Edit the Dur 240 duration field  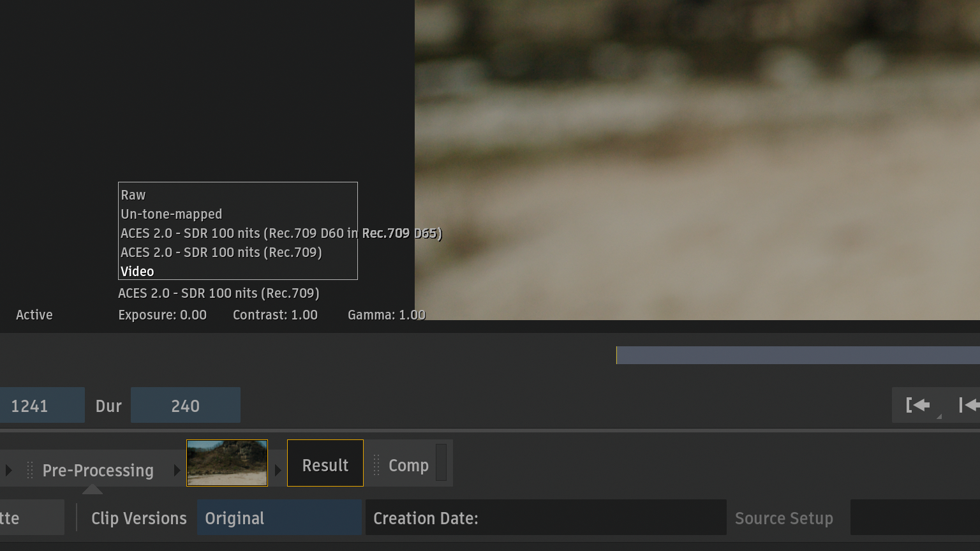(x=186, y=405)
